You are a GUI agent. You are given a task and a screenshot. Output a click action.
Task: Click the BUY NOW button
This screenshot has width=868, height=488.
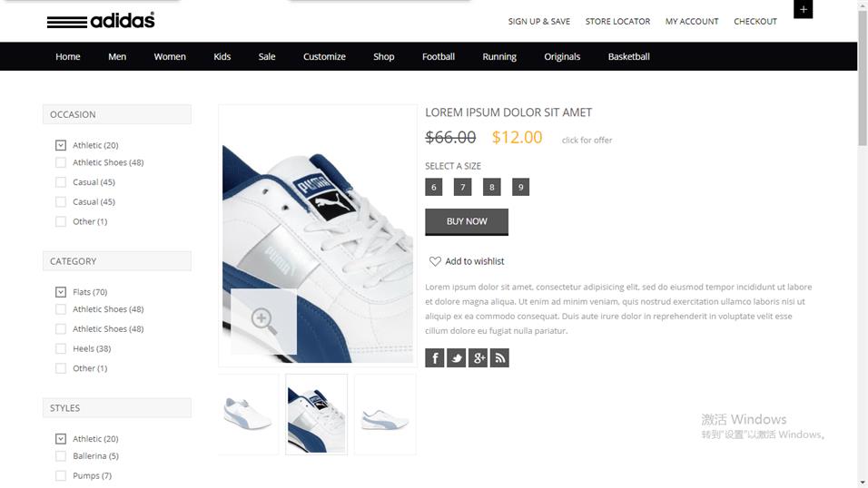467,221
